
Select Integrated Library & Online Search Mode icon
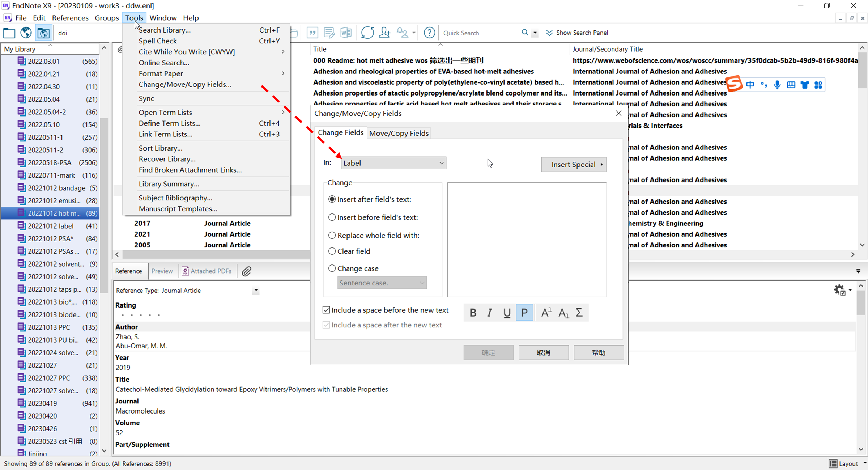click(x=43, y=33)
